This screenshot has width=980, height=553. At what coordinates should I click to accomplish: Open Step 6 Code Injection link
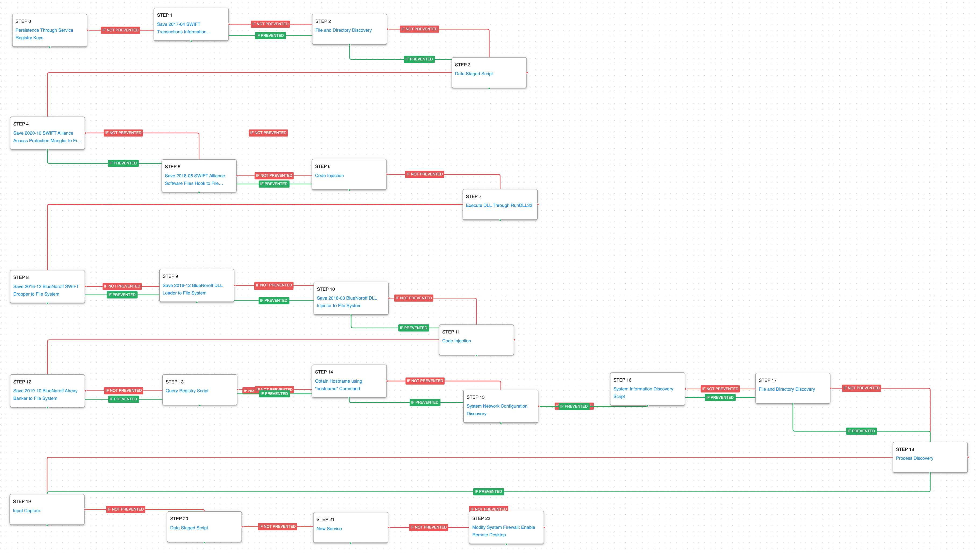tap(329, 176)
